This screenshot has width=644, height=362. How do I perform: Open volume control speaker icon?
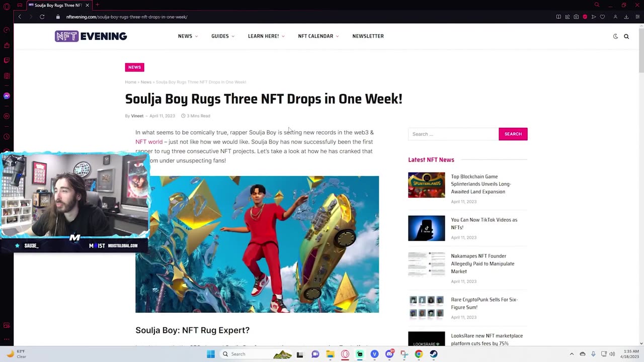pos(612,354)
